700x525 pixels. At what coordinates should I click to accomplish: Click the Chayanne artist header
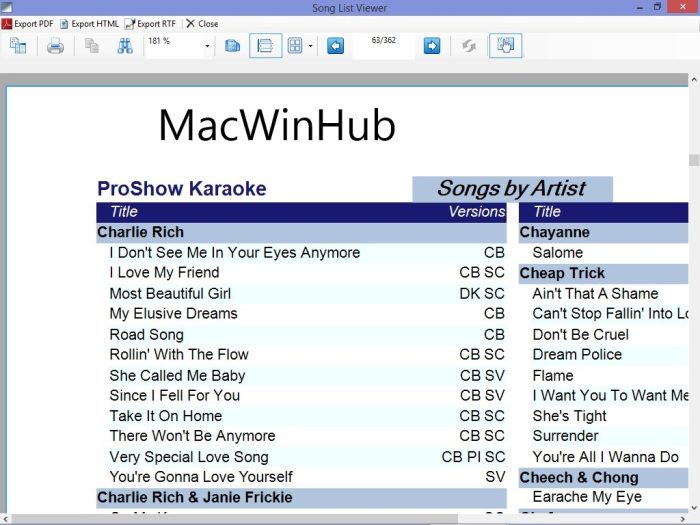603,232
